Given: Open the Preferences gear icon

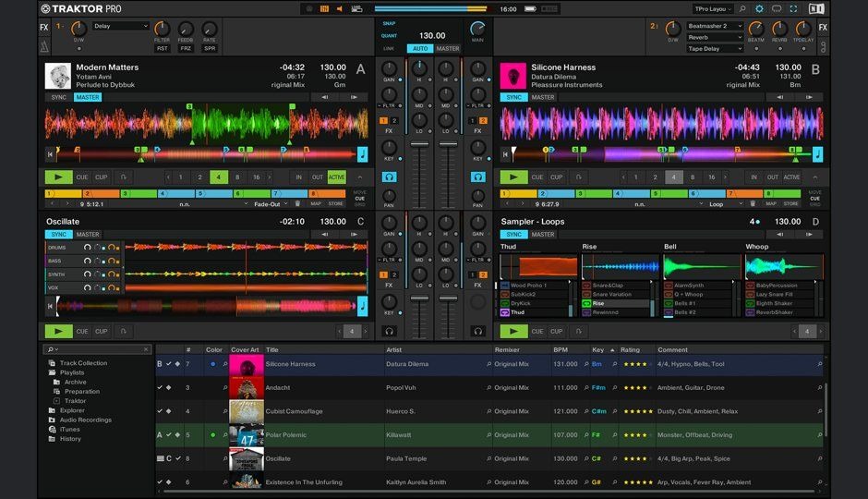Looking at the screenshot, I should pos(759,9).
